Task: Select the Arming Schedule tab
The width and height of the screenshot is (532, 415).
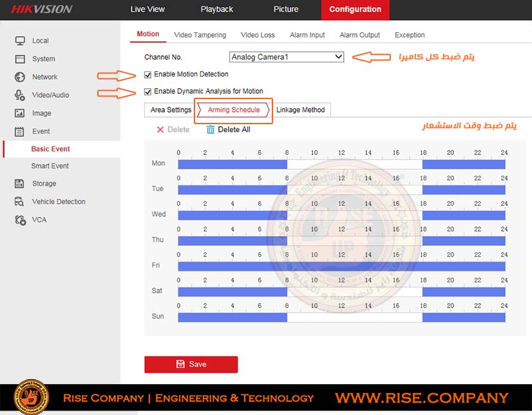Action: [234, 110]
